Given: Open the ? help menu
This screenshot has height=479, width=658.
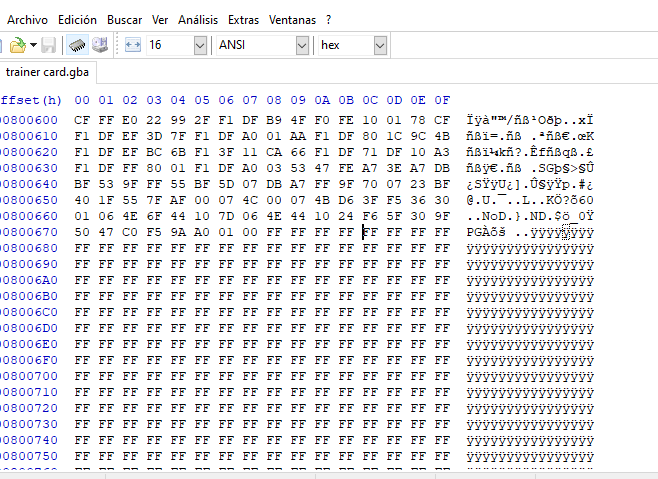Looking at the screenshot, I should [329, 19].
